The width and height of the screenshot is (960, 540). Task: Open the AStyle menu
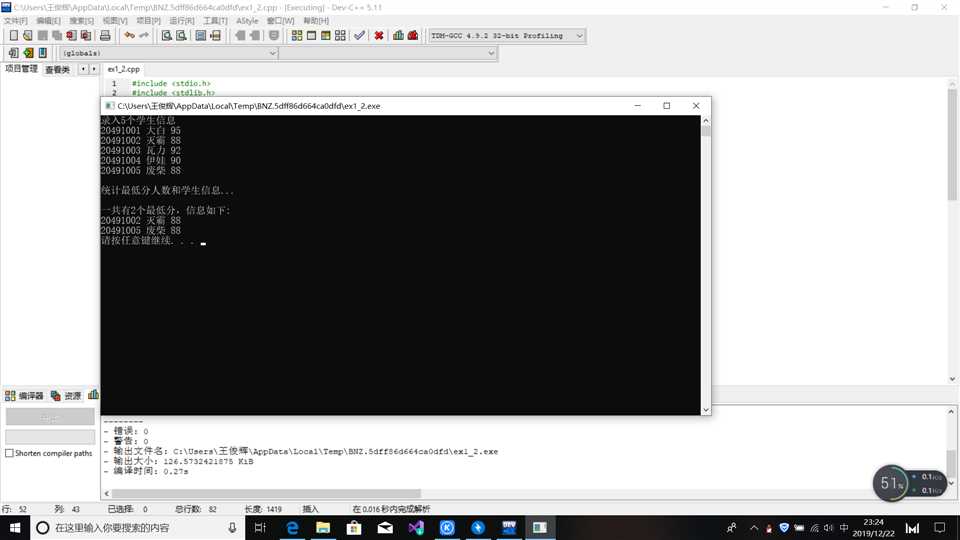[x=247, y=21]
